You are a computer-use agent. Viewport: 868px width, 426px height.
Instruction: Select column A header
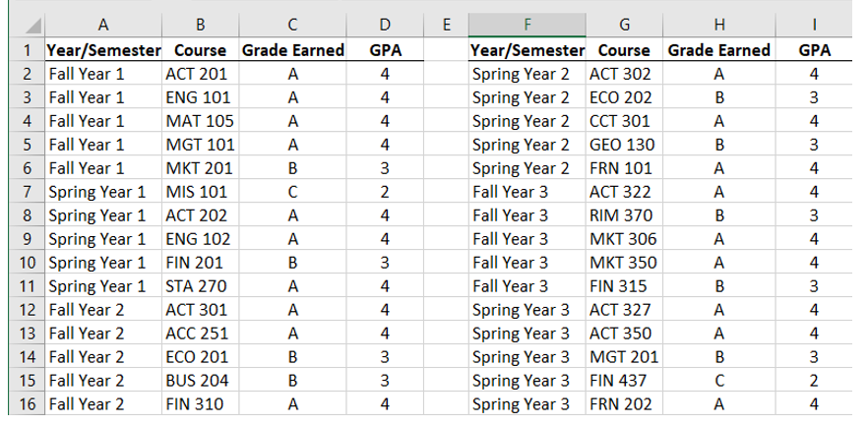(103, 25)
